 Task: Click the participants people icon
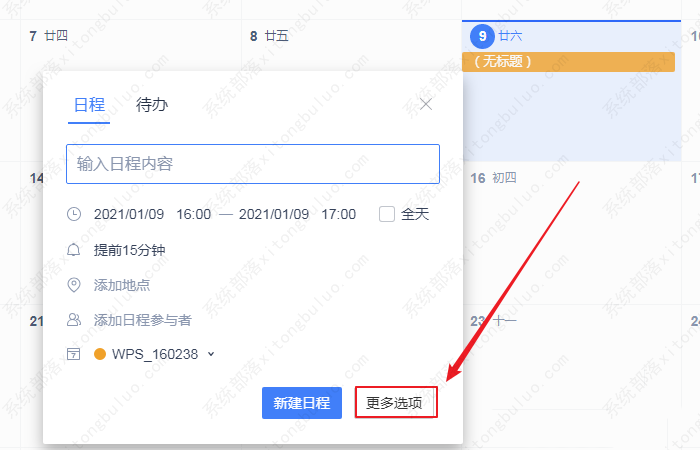click(x=74, y=320)
